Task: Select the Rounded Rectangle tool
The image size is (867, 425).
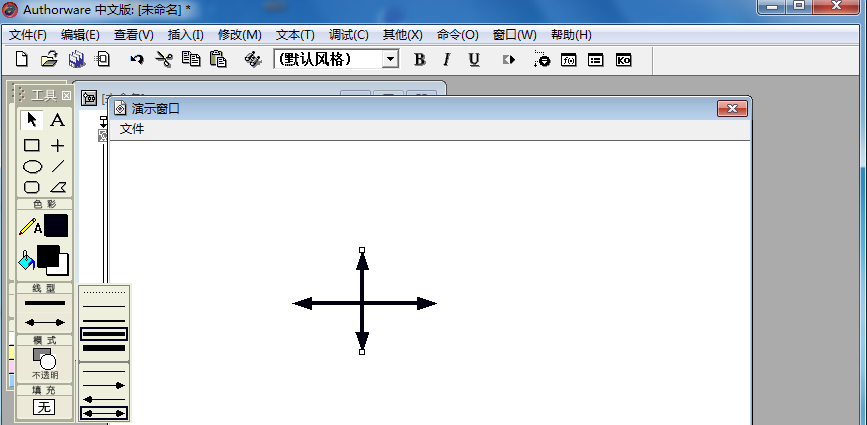Action: (32, 187)
